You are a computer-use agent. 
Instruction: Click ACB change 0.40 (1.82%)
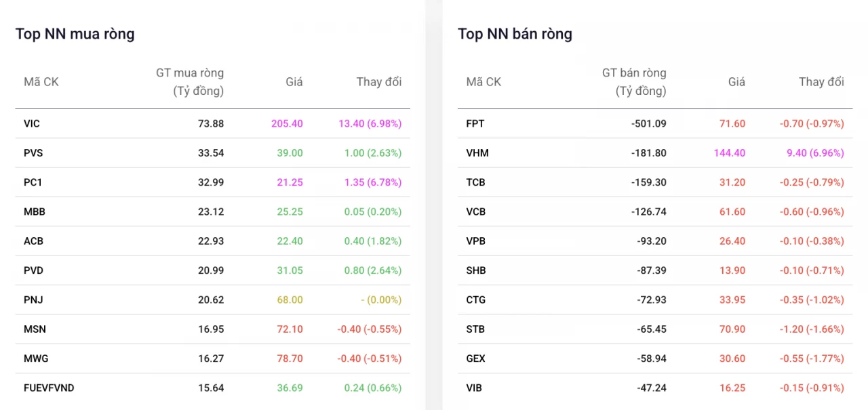(x=373, y=241)
